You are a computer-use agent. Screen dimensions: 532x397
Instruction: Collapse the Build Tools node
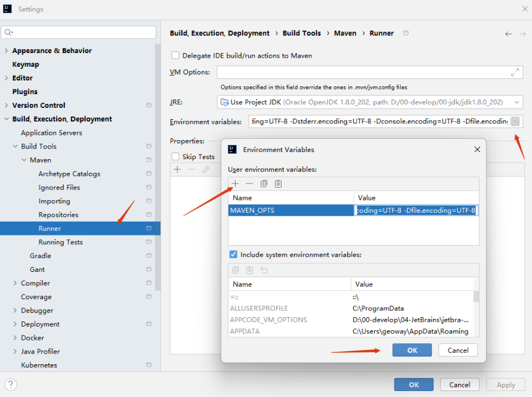click(15, 146)
